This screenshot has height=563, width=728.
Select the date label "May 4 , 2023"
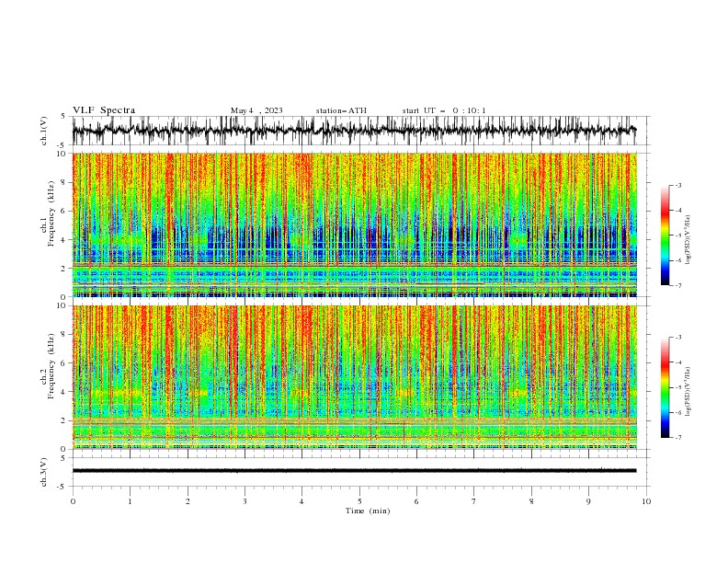(256, 110)
